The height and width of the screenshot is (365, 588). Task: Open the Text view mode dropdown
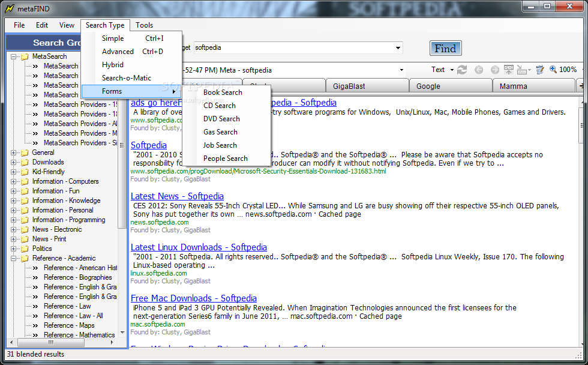[x=452, y=70]
